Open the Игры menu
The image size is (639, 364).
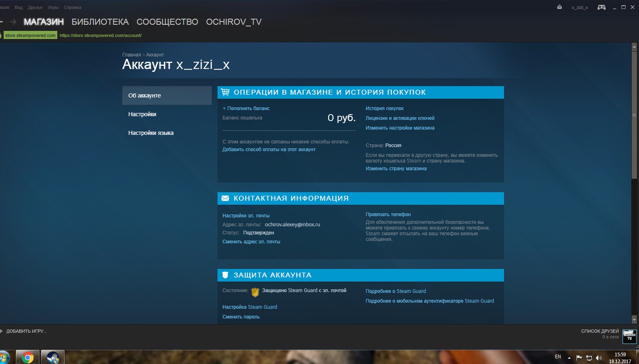[x=53, y=7]
